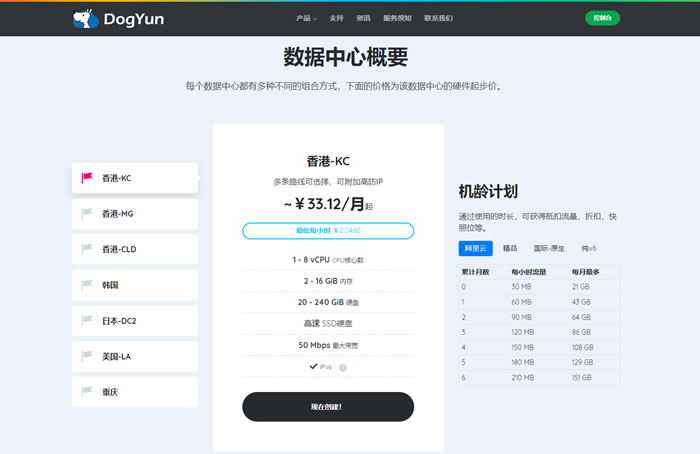
Task: Click the 2 - 16 GiB memory row
Action: [328, 281]
